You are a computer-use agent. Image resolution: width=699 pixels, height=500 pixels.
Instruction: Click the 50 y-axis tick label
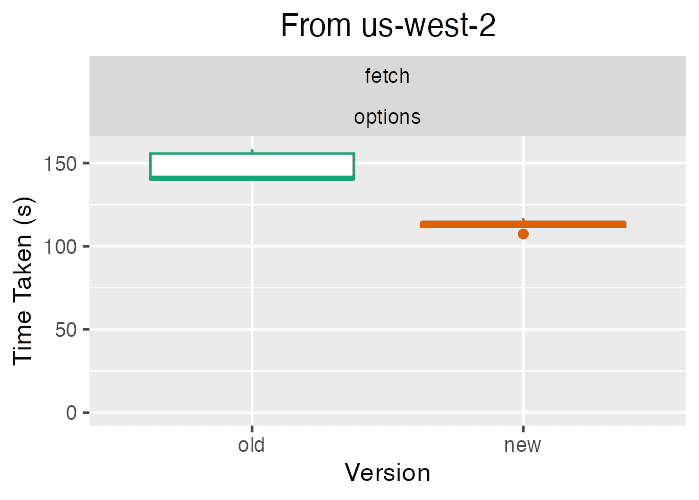click(x=66, y=330)
